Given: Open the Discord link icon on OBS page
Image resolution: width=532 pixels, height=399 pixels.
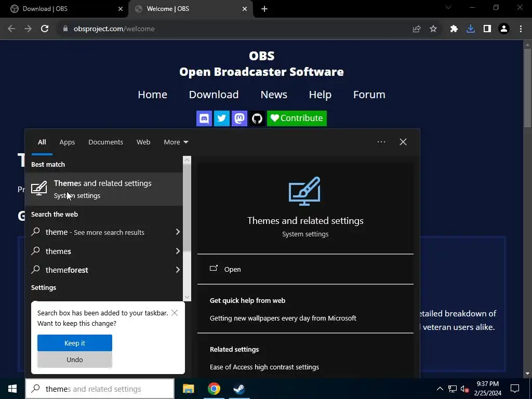Looking at the screenshot, I should tap(204, 118).
